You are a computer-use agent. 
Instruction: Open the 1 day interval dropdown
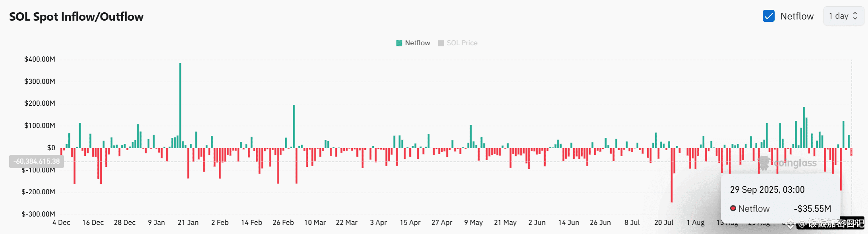coord(844,16)
